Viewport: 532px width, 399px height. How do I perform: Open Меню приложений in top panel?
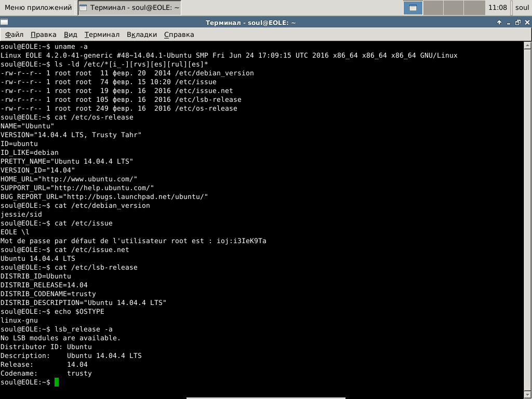click(38, 7)
